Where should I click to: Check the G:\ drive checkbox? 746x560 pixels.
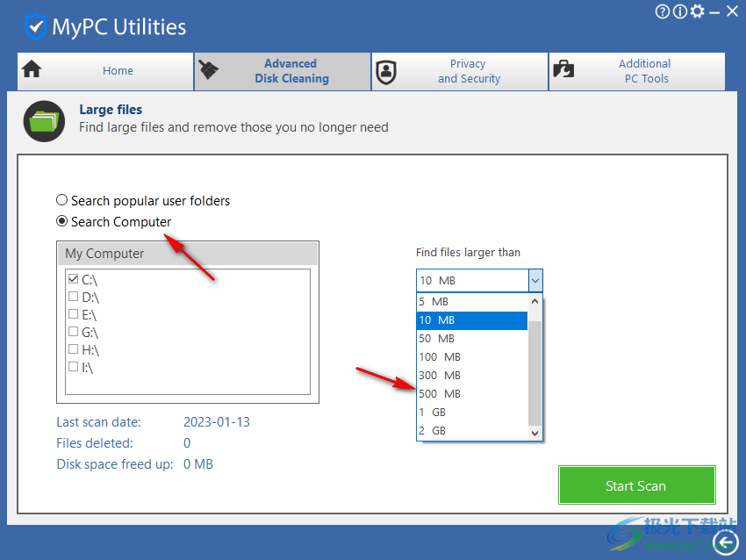pos(73,332)
